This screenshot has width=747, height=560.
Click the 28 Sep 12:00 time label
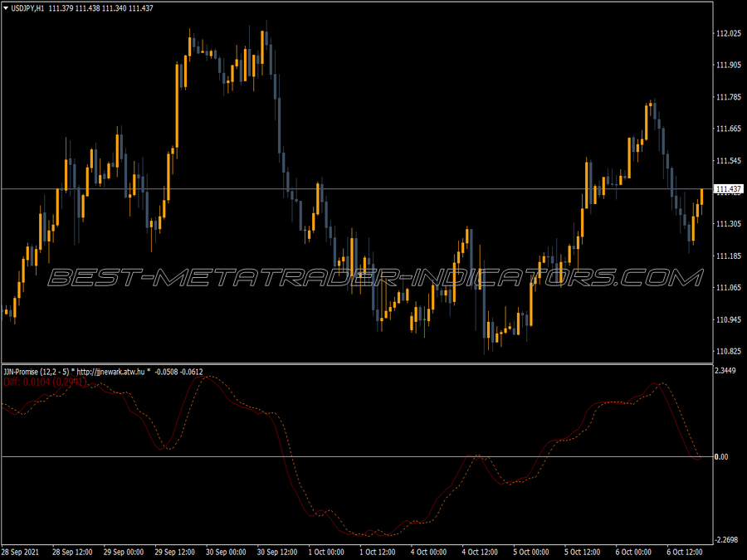point(72,552)
